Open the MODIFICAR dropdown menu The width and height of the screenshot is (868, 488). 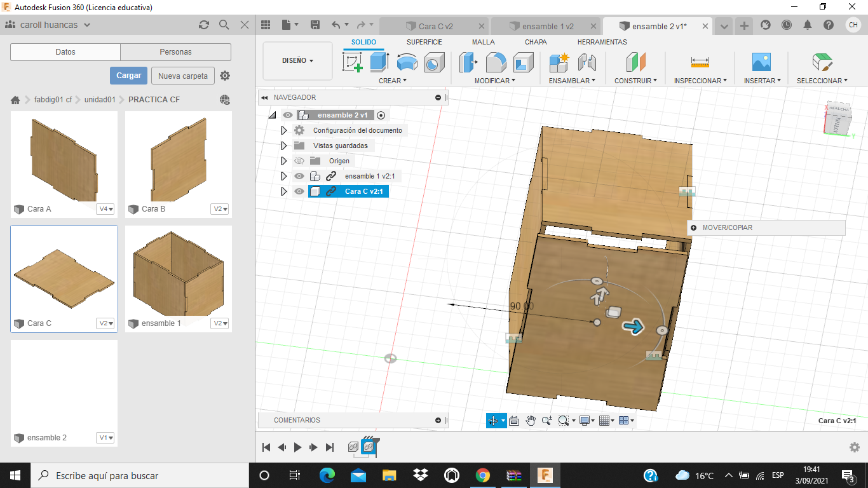[495, 81]
